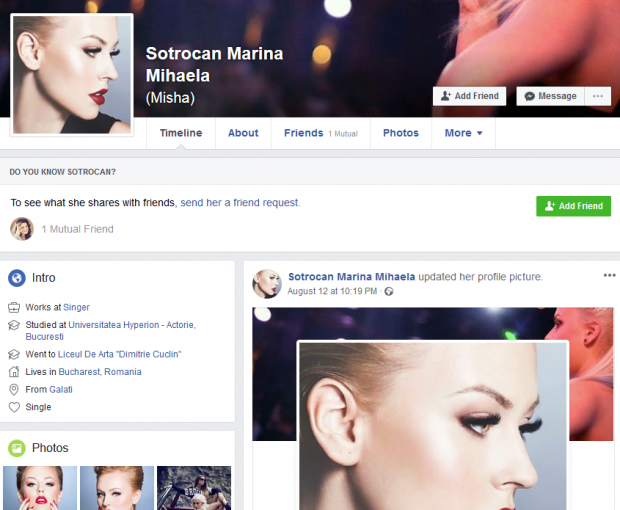Click the public audience globe icon on post

pos(389,292)
